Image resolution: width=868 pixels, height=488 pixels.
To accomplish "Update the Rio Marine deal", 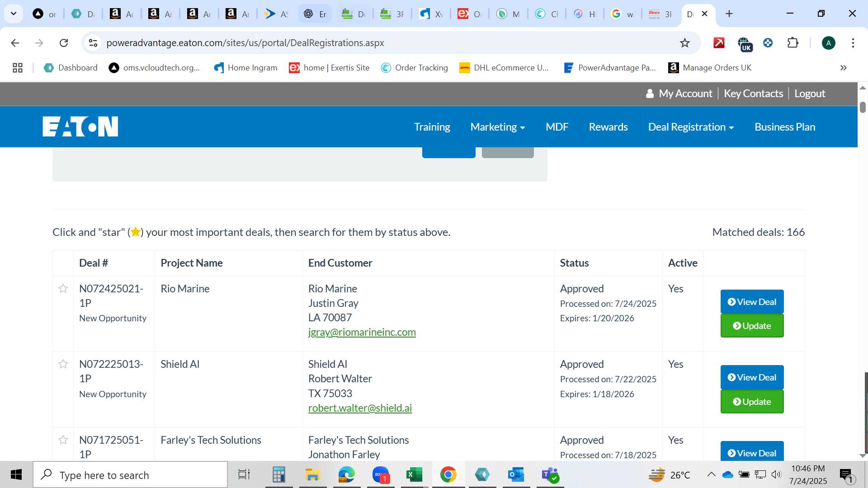I will 752,326.
